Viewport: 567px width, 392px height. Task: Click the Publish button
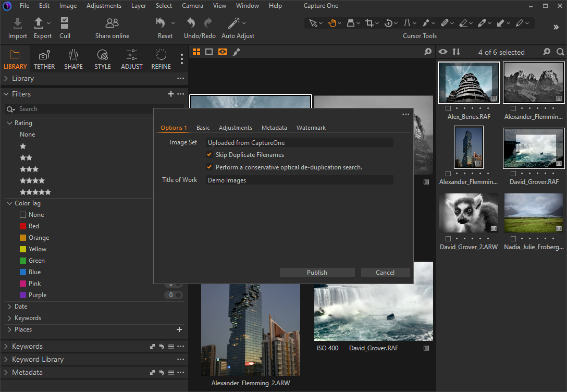pyautogui.click(x=317, y=273)
